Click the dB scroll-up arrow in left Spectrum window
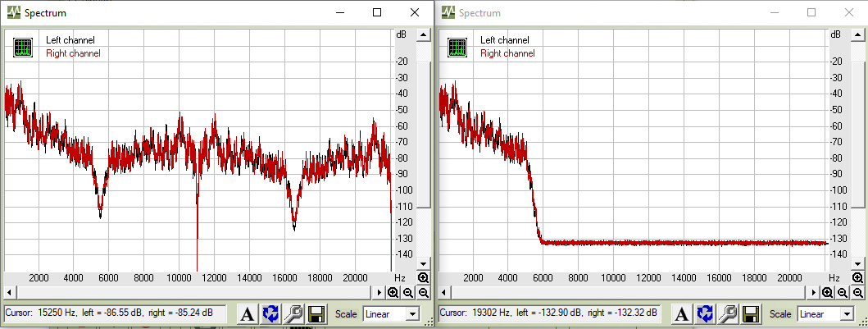This screenshot has width=868, height=329. point(423,35)
